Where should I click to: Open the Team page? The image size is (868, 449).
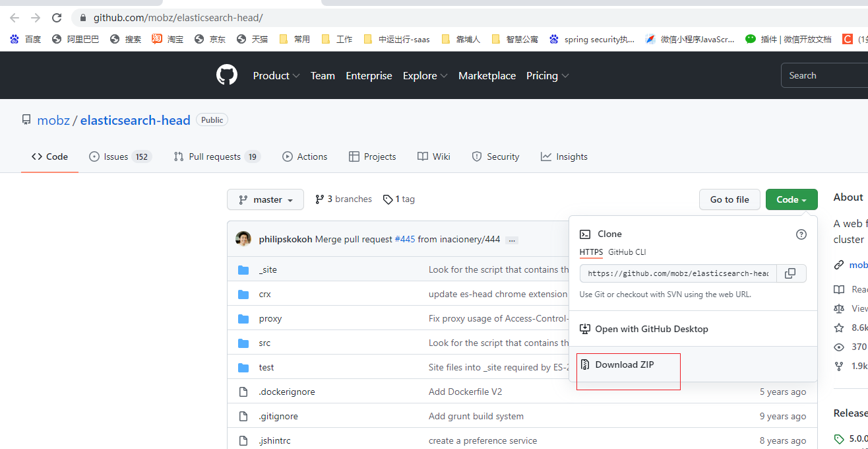click(x=323, y=75)
